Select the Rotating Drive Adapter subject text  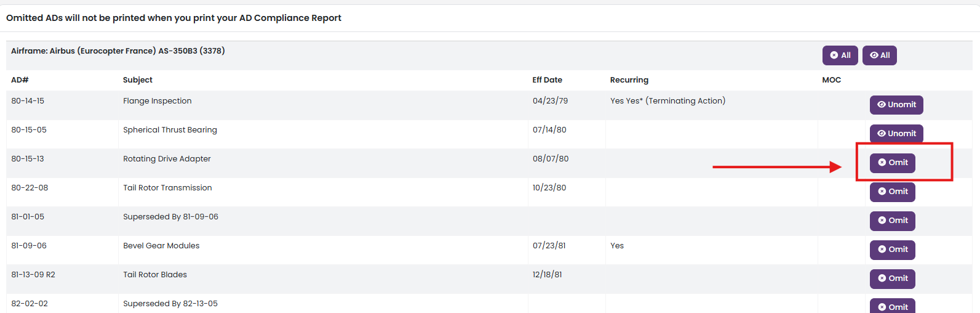point(167,159)
